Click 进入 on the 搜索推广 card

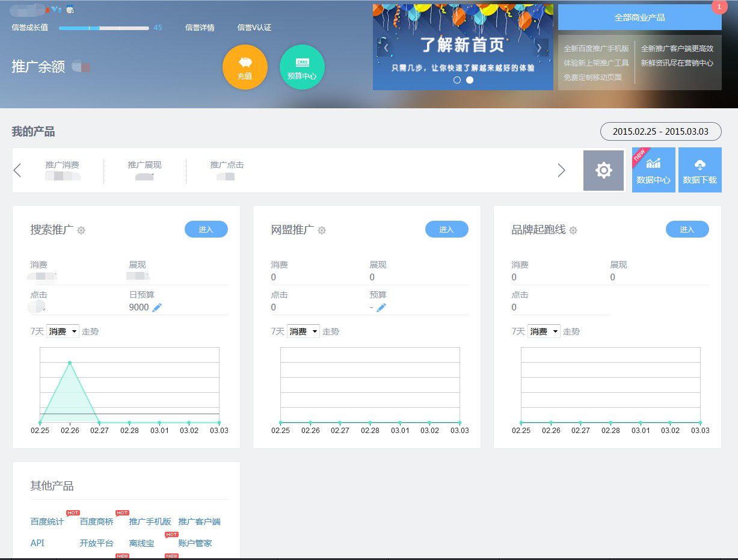pos(206,229)
